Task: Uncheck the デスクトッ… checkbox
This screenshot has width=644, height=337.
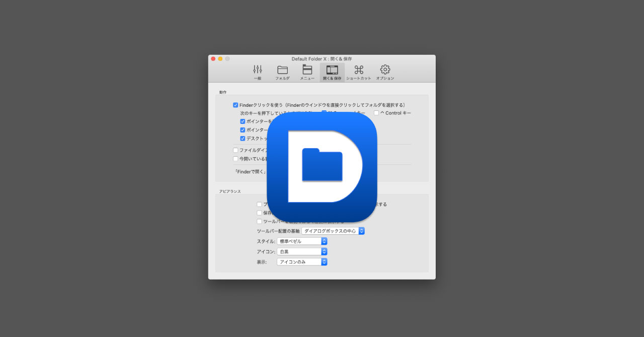Action: (243, 139)
